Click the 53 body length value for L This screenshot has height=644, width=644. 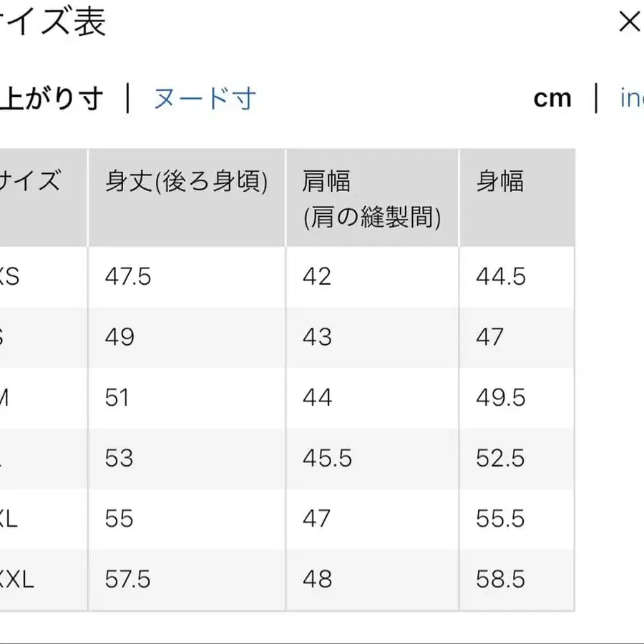coord(119,458)
